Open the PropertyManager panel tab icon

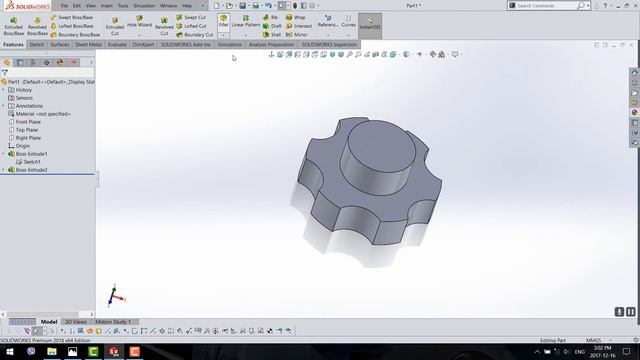point(20,62)
